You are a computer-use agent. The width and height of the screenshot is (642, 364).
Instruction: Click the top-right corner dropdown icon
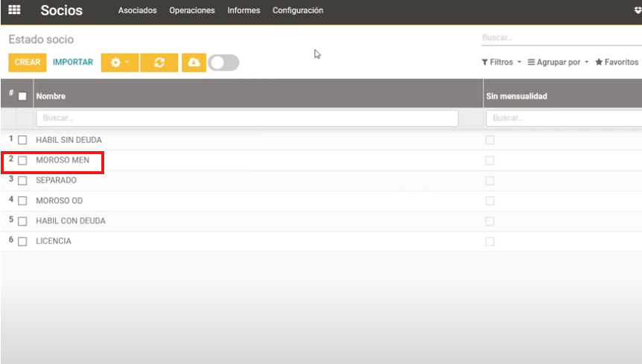(x=637, y=10)
